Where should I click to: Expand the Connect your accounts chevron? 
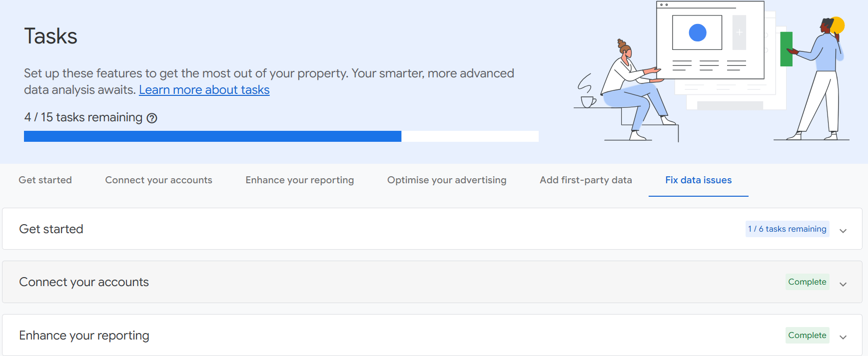pyautogui.click(x=843, y=284)
